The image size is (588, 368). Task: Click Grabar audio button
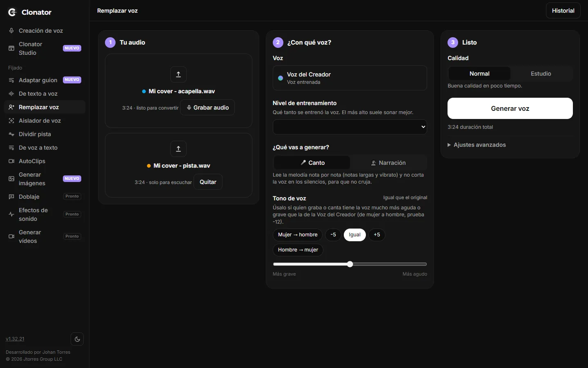coord(207,108)
